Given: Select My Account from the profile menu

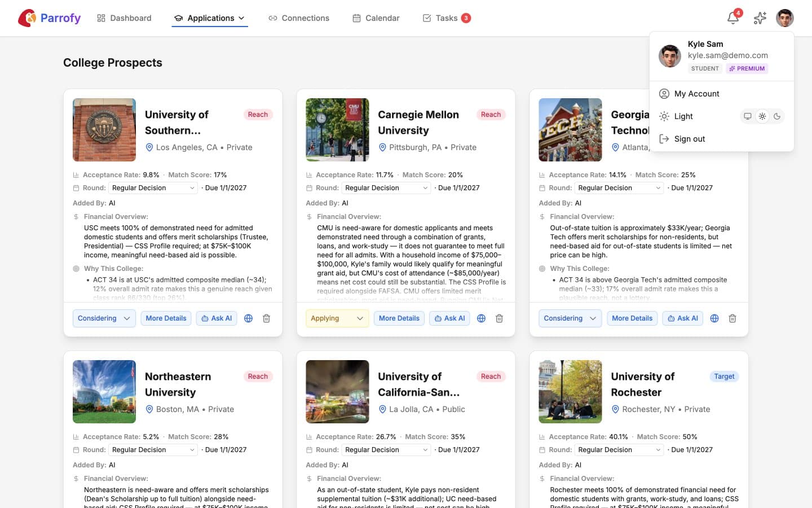Looking at the screenshot, I should click(722, 94).
